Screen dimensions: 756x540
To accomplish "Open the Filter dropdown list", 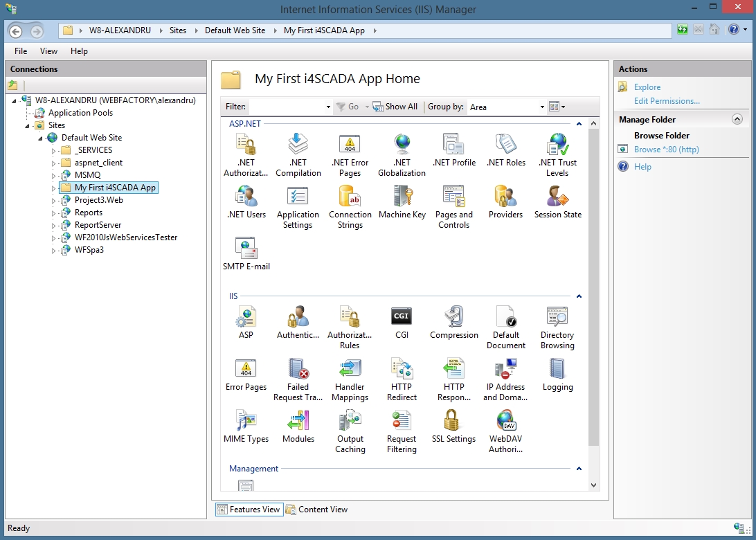I will pyautogui.click(x=328, y=107).
